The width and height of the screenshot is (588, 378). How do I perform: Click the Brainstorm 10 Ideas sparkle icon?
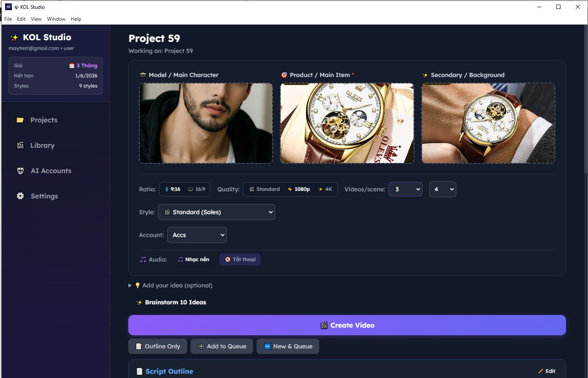[139, 303]
